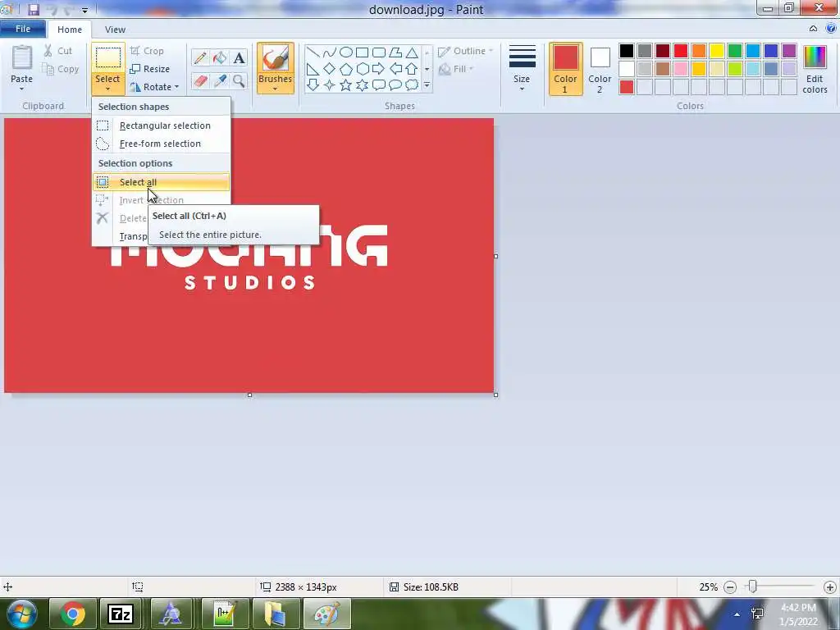Minimize the ribbon with the caret icon

tap(813, 29)
